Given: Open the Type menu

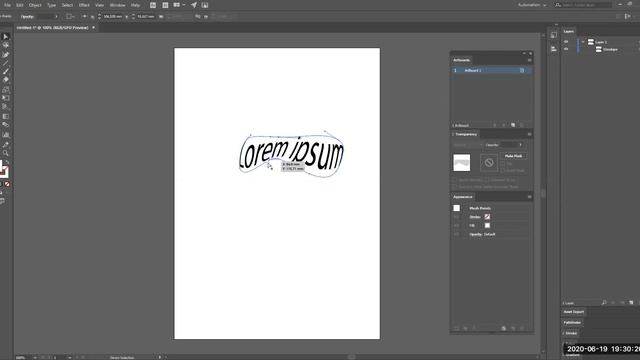Looking at the screenshot, I should (x=51, y=5).
